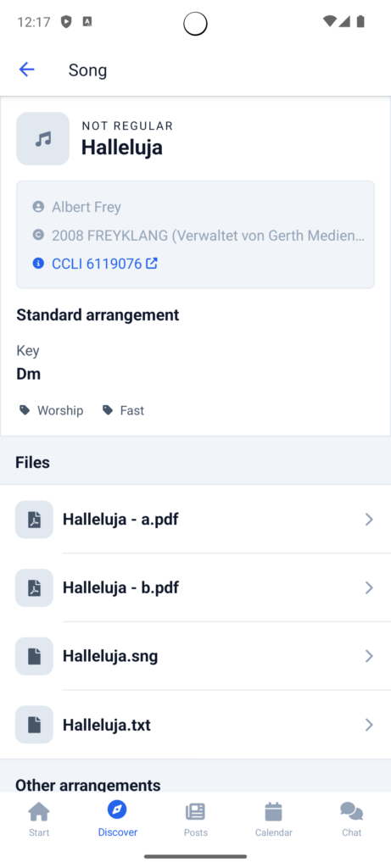This screenshot has width=391, height=868.
Task: Click file icon of Halleluja.sng
Action: click(x=34, y=656)
